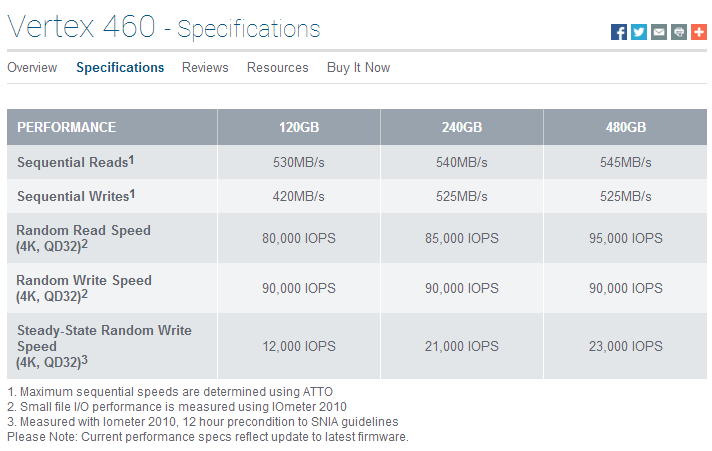Click the Random Read Speed row label

83,231
